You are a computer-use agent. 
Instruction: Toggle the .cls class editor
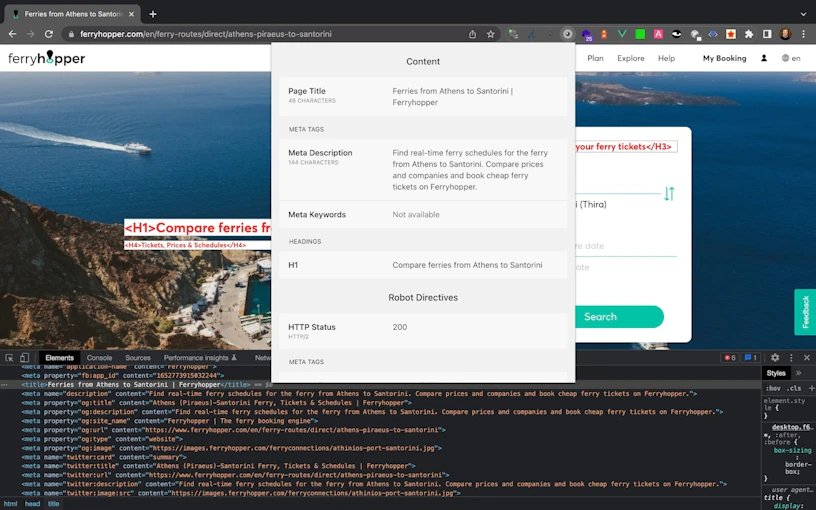click(794, 388)
